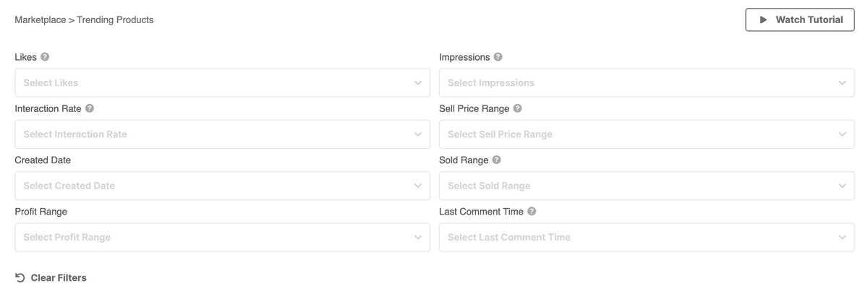Viewport: 868px width, 294px height.
Task: Click the help icon beside Impressions
Action: (x=498, y=57)
